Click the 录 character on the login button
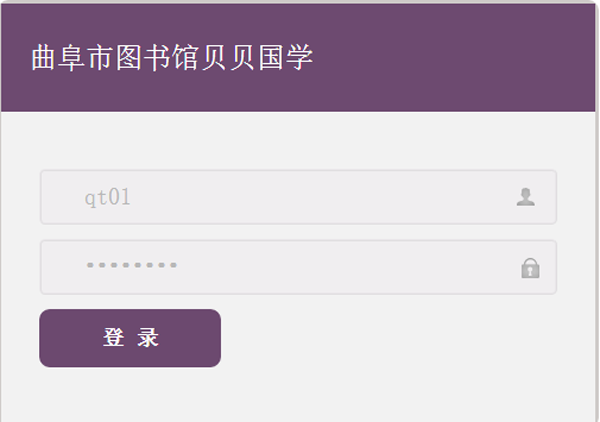This screenshot has width=600, height=422. tap(148, 337)
